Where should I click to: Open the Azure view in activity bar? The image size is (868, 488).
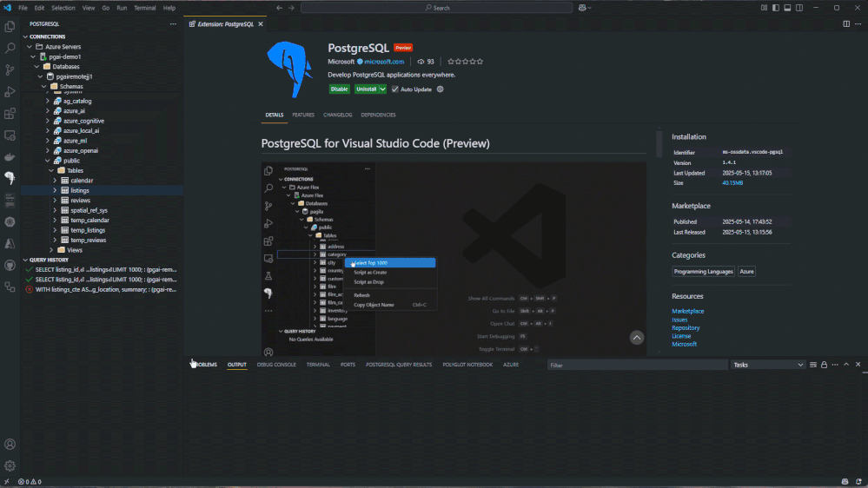[10, 243]
